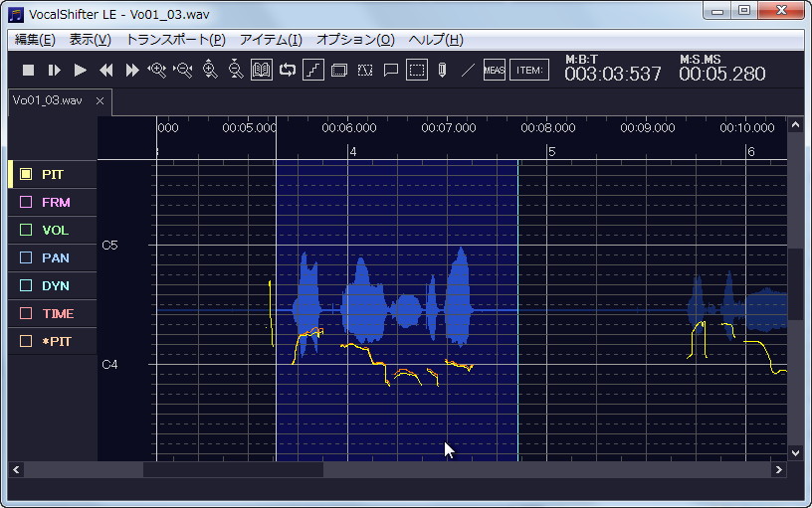Click the 00:08.000 mark on the time ruler
812x508 pixels.
(x=548, y=128)
